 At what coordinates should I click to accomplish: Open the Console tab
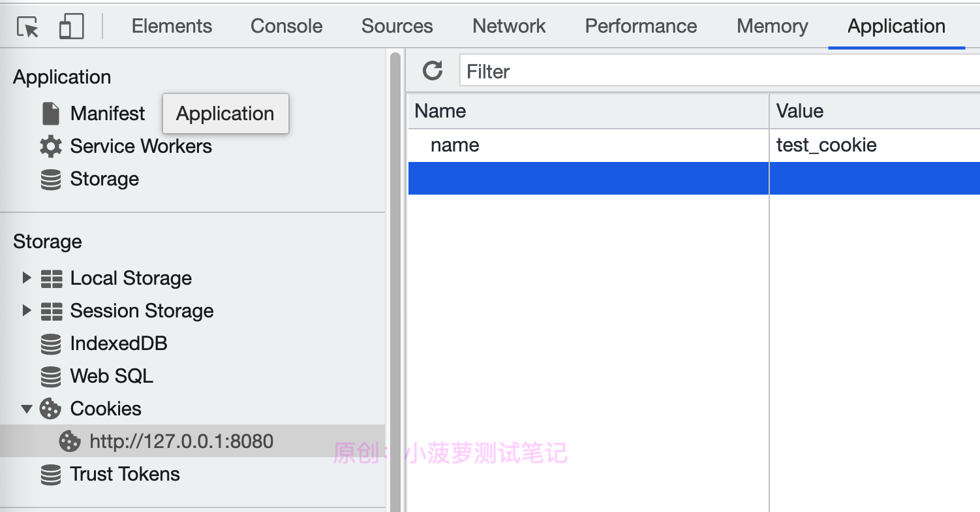tap(286, 25)
